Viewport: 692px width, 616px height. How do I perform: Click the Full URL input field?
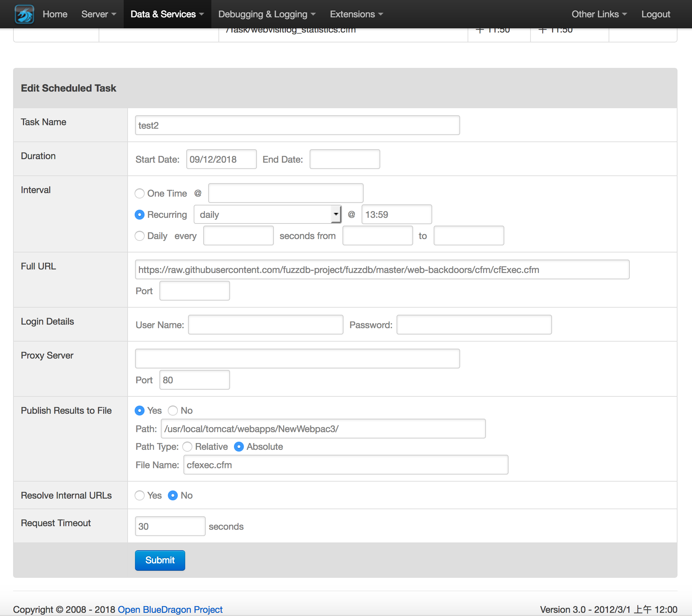coord(382,269)
